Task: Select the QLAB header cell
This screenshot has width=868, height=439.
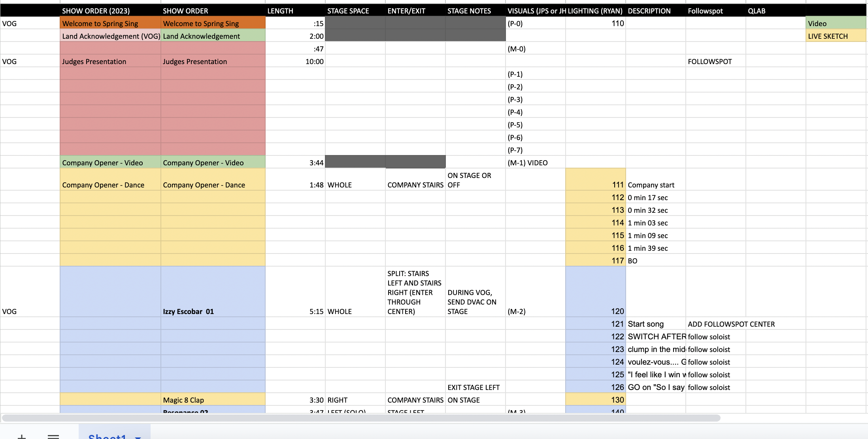Action: tap(776, 11)
